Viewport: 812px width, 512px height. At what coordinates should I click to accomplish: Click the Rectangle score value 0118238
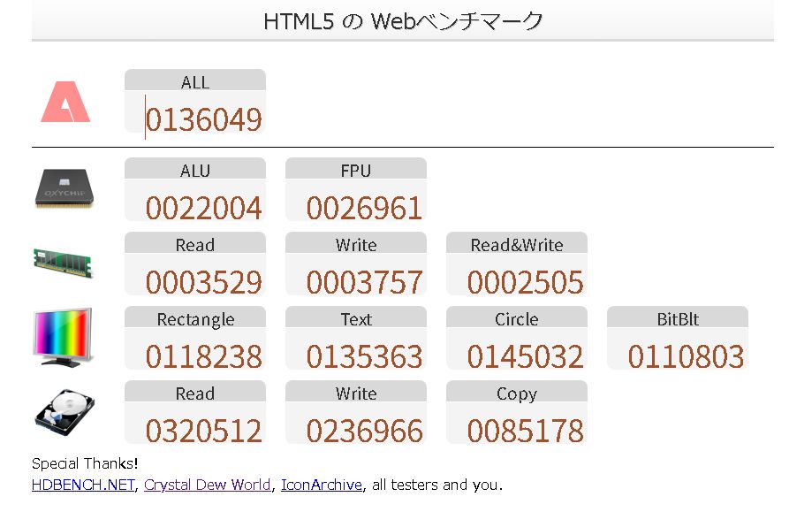point(204,357)
